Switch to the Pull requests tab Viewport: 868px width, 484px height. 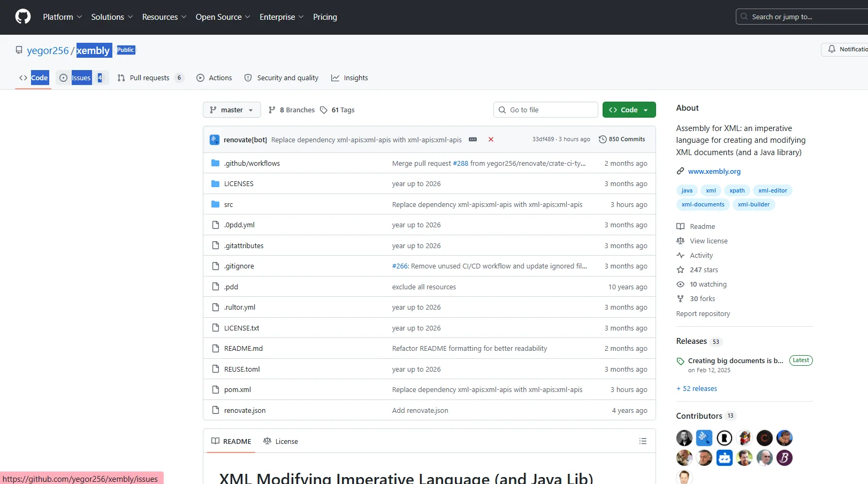click(150, 78)
